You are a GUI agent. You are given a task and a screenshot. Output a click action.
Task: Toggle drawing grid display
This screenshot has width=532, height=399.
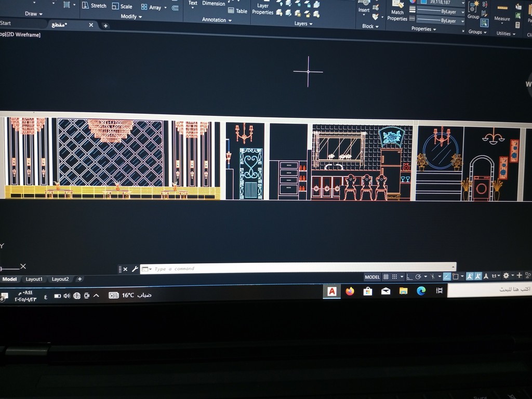(x=386, y=277)
